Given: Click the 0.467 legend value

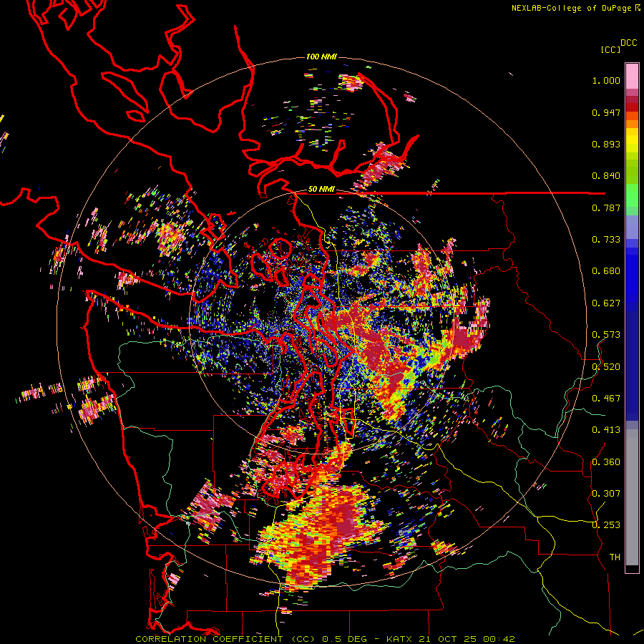Looking at the screenshot, I should pyautogui.click(x=606, y=399).
